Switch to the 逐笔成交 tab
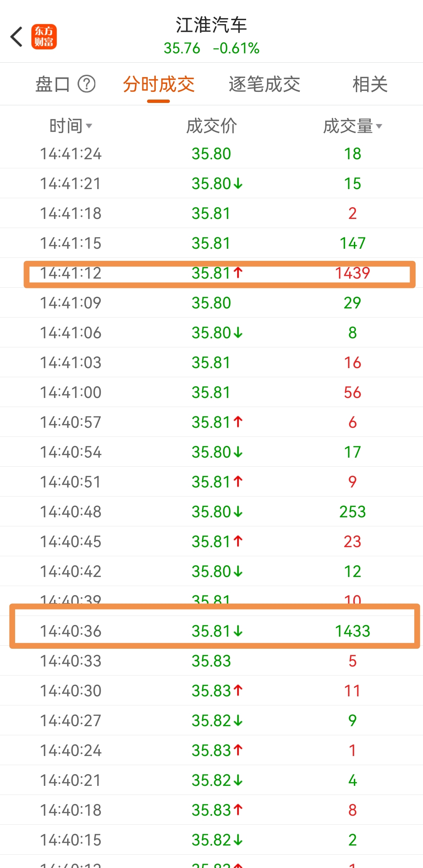This screenshot has height=868, width=423. (x=265, y=84)
